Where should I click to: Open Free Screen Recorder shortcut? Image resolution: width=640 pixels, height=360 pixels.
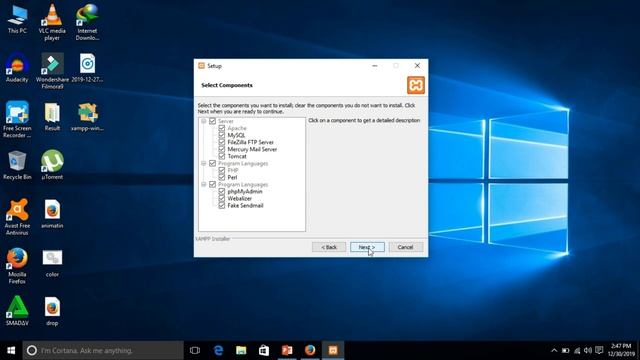17,120
